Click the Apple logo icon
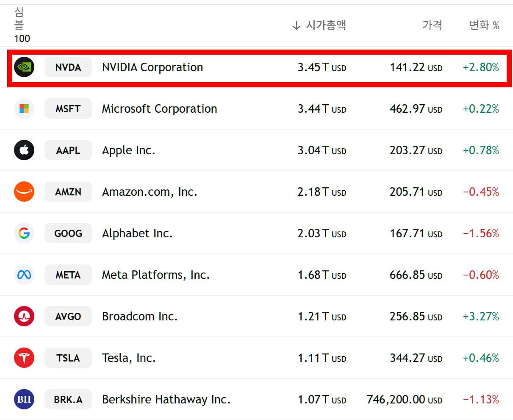Image resolution: width=513 pixels, height=420 pixels. [x=24, y=150]
